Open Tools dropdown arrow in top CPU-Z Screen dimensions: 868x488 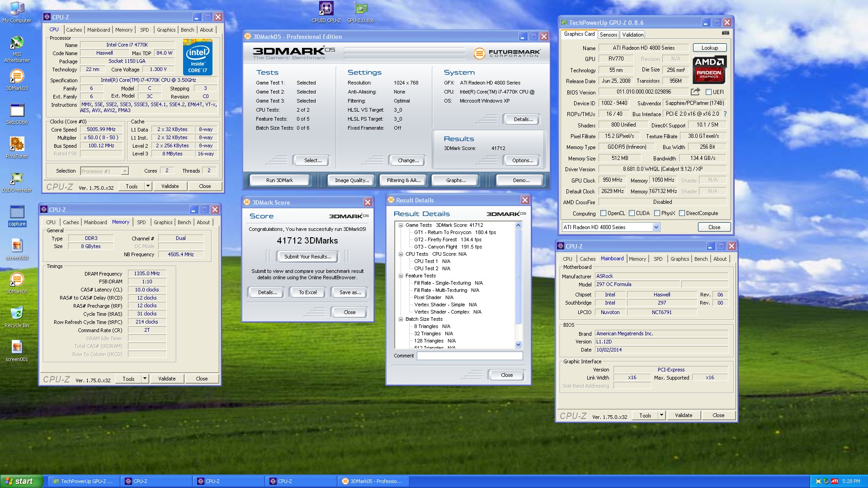click(x=147, y=186)
